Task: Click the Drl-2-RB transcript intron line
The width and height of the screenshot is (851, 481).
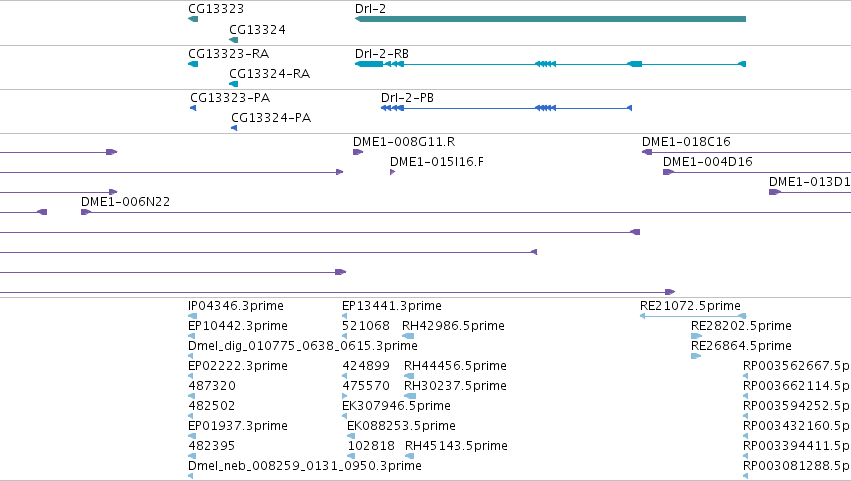Action: pos(550,64)
